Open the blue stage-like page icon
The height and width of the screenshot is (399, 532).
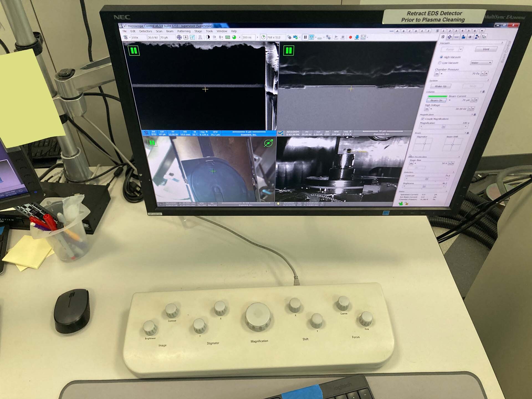(463, 37)
